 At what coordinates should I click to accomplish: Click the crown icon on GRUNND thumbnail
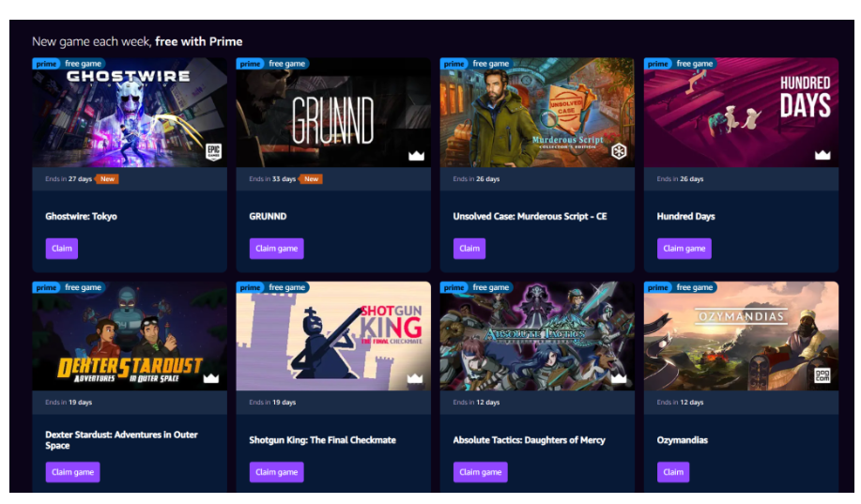point(416,156)
